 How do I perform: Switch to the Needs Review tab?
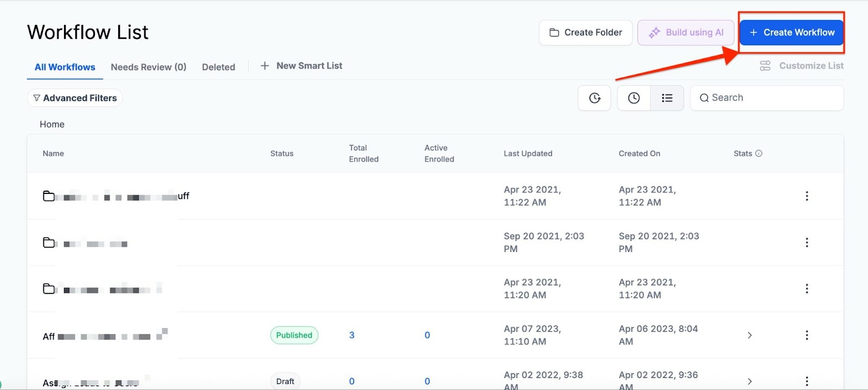click(148, 67)
